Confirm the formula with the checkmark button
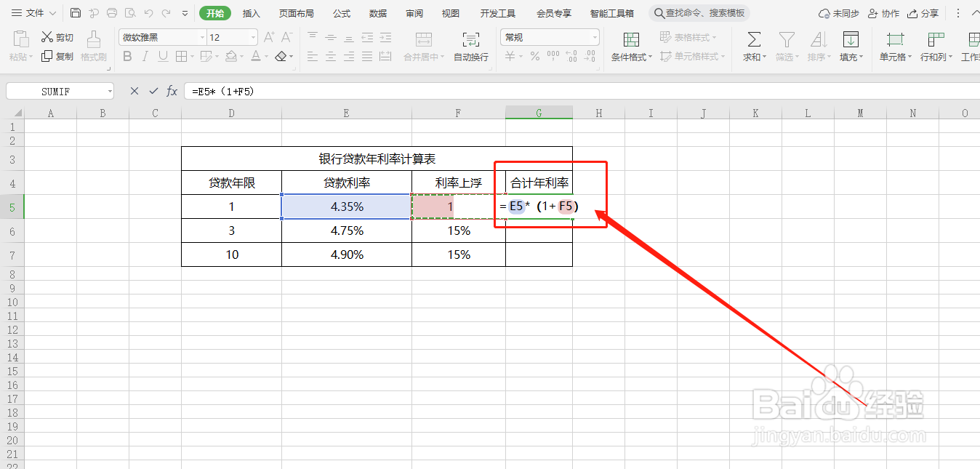This screenshot has width=980, height=469. coord(153,91)
